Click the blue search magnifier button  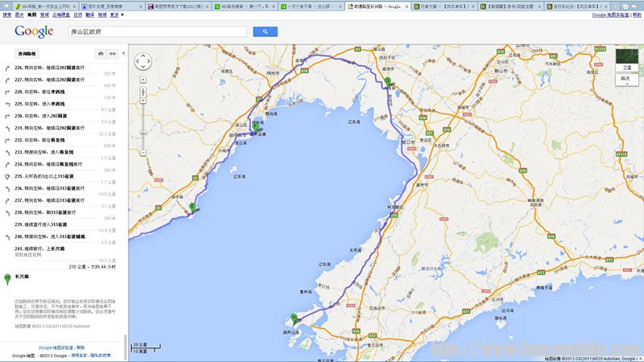point(265,31)
